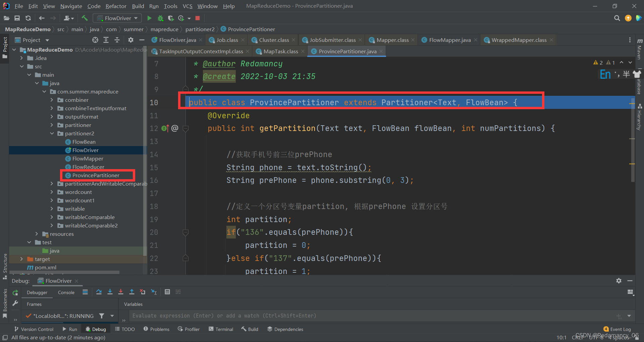Start debugging with the bug icon
This screenshot has height=342, width=644.
[x=160, y=18]
